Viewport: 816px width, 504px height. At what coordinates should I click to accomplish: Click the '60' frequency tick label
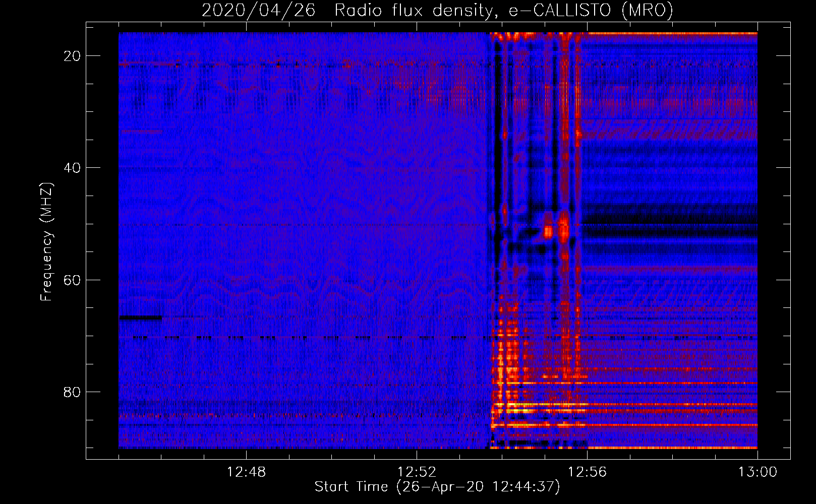[x=72, y=280]
